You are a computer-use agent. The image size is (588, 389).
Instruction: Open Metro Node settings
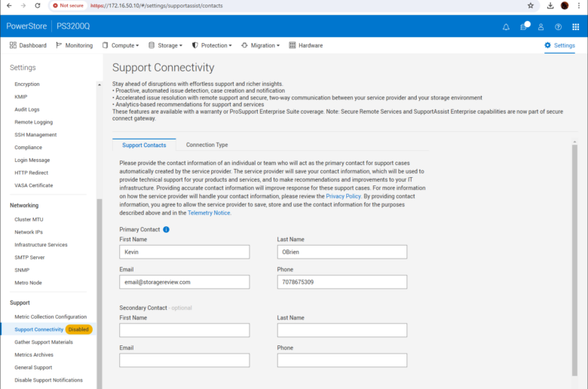coord(28,283)
